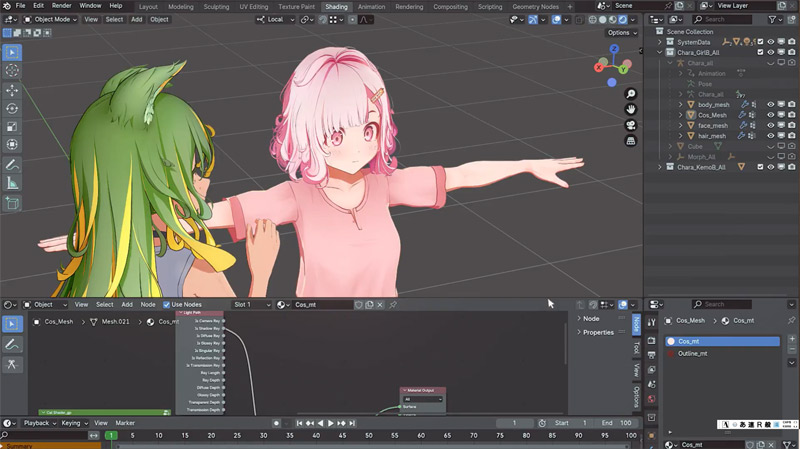Select the node editor Links Cut tool
This screenshot has width=800, height=449.
[12, 364]
